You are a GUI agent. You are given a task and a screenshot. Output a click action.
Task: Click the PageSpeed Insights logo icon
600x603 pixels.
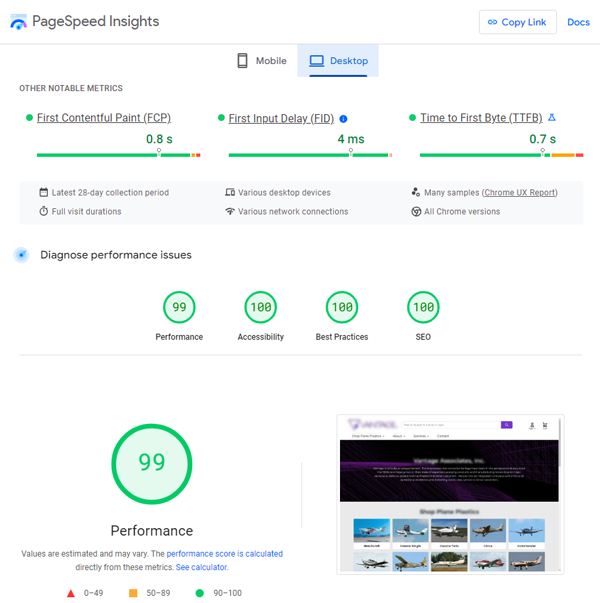pos(19,22)
